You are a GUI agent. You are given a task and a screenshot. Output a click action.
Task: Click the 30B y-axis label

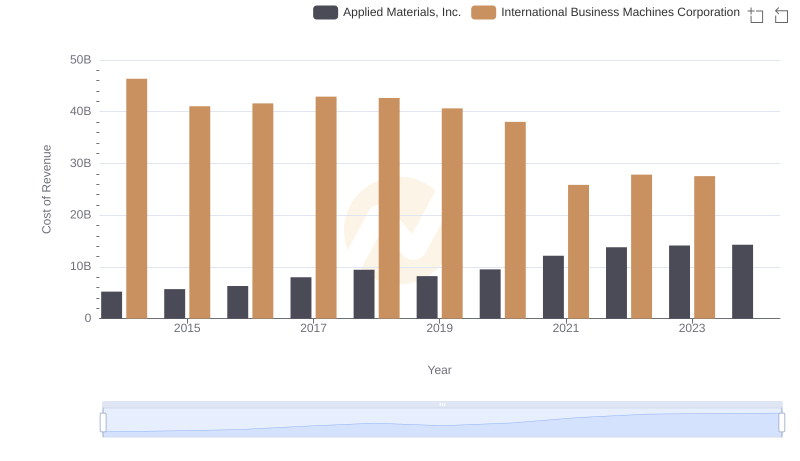81,163
